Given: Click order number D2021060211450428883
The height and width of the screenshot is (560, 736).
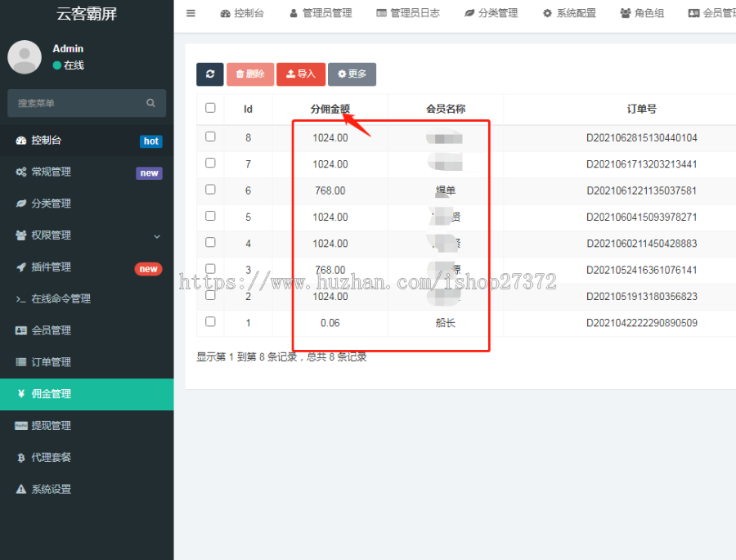Looking at the screenshot, I should pos(642,244).
